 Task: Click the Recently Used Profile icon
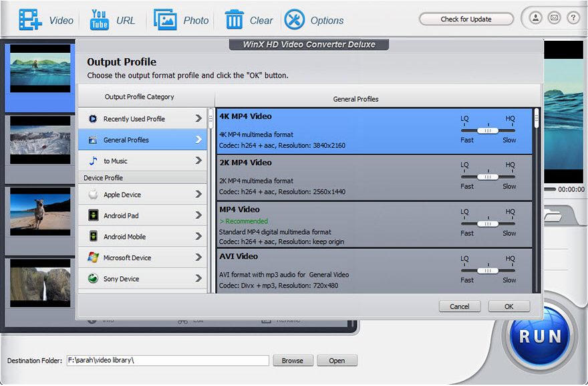click(93, 118)
